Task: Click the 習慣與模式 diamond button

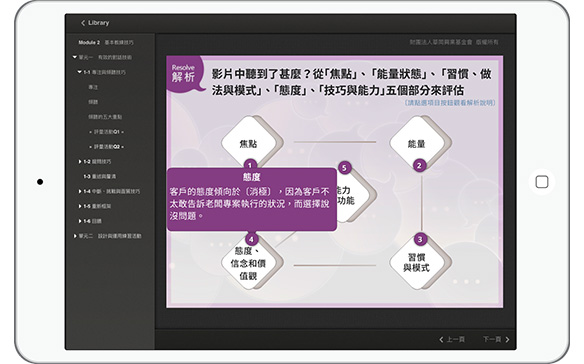Action: click(x=417, y=263)
